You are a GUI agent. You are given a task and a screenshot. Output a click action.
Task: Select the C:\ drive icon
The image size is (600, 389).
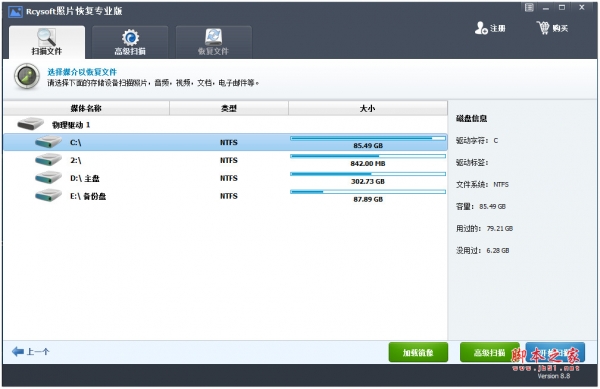(x=48, y=142)
